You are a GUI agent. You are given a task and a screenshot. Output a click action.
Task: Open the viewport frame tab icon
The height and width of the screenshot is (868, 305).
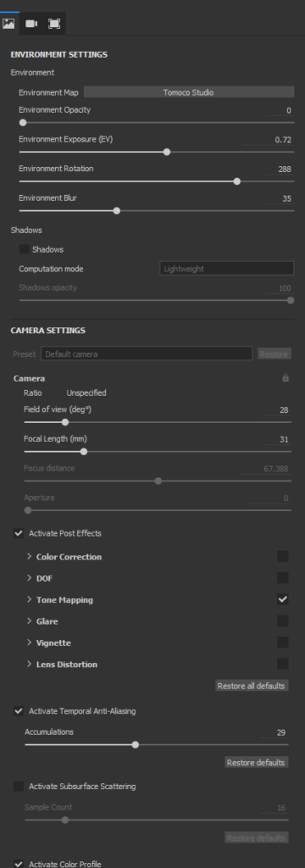click(54, 24)
